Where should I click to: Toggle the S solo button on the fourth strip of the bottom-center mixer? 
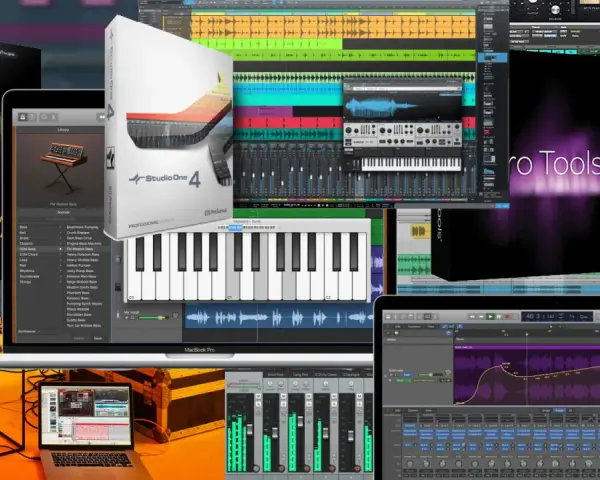click(334, 404)
